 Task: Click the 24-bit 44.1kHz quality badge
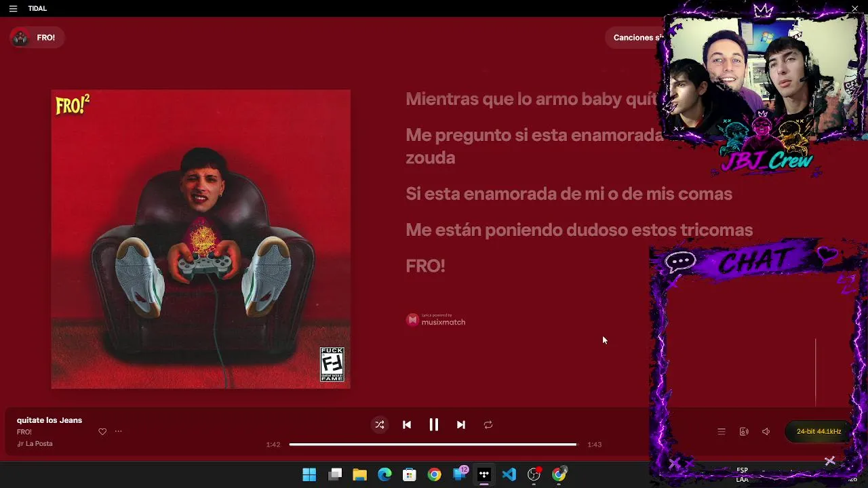818,432
